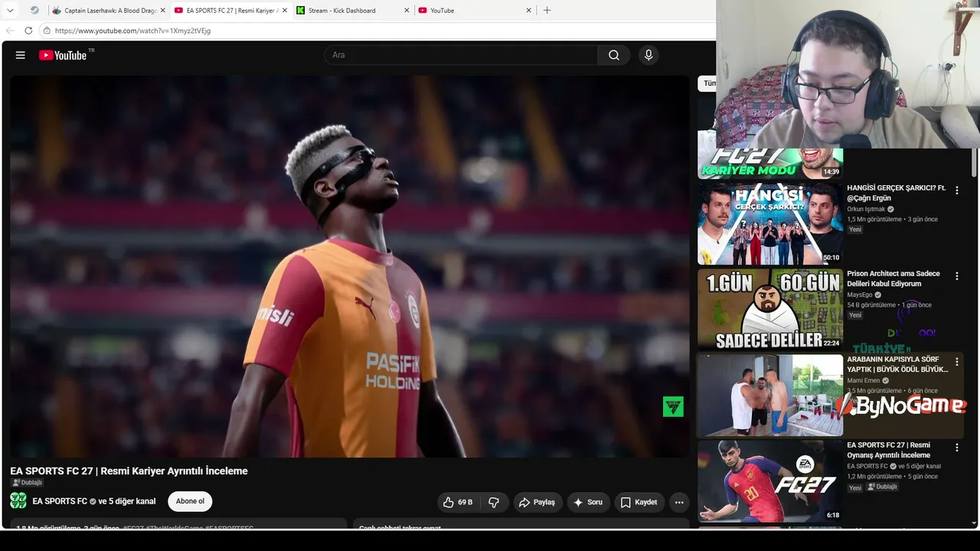
Task: Open 'HANGİSİ GERÇEK ŞARKICI? Ft. @Çağrı Ergün' title
Action: tap(897, 193)
